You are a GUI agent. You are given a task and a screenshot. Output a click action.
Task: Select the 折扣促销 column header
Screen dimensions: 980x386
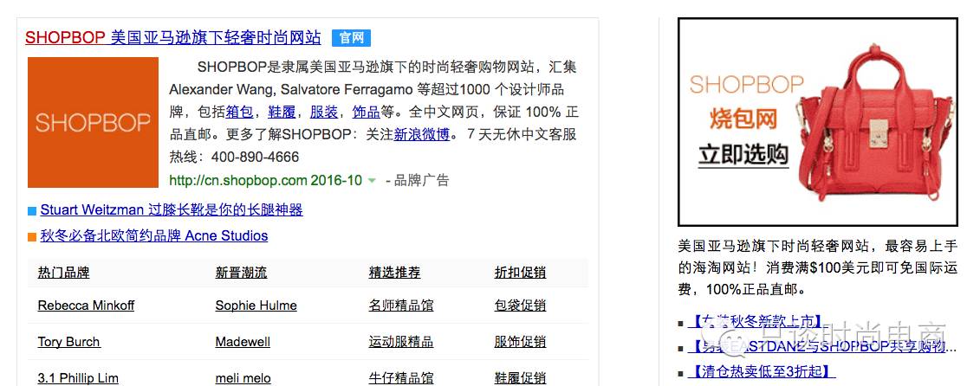(520, 273)
